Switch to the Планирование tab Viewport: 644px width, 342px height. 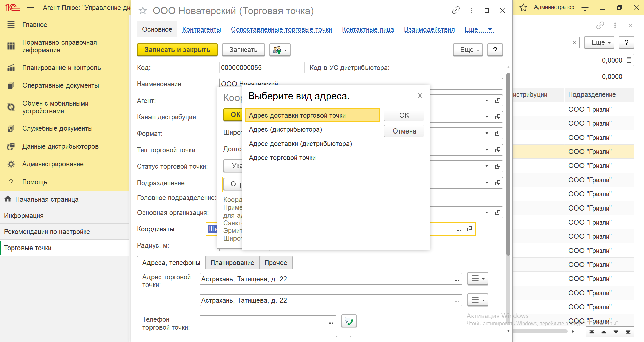click(232, 263)
